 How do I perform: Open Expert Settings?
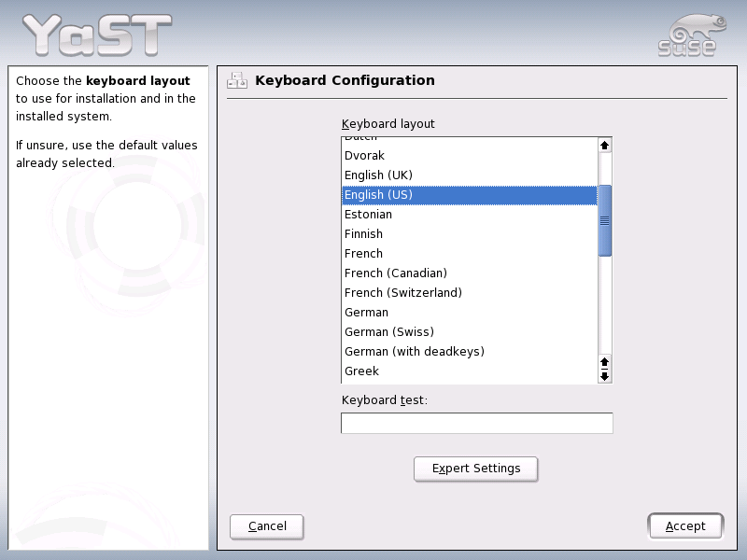[475, 469]
